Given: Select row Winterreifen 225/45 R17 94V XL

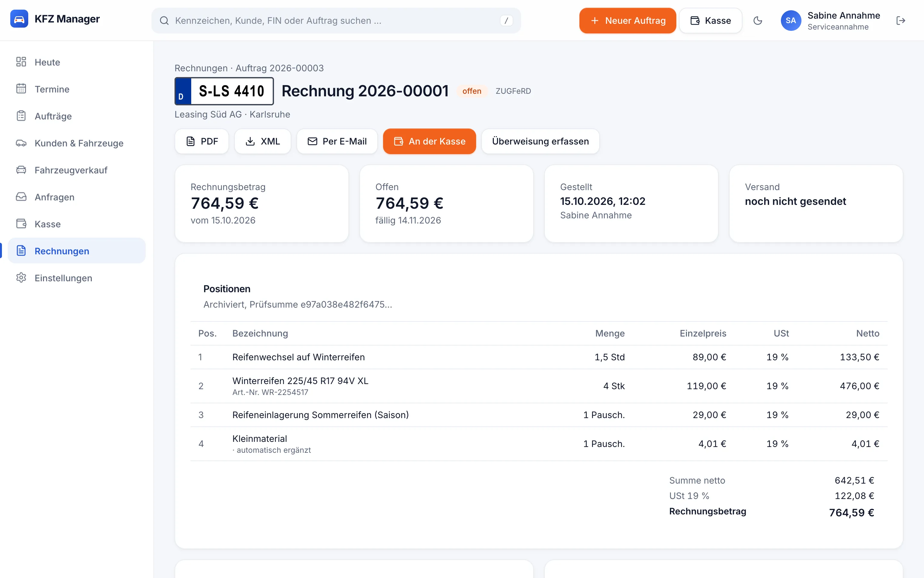Looking at the screenshot, I should [x=539, y=386].
